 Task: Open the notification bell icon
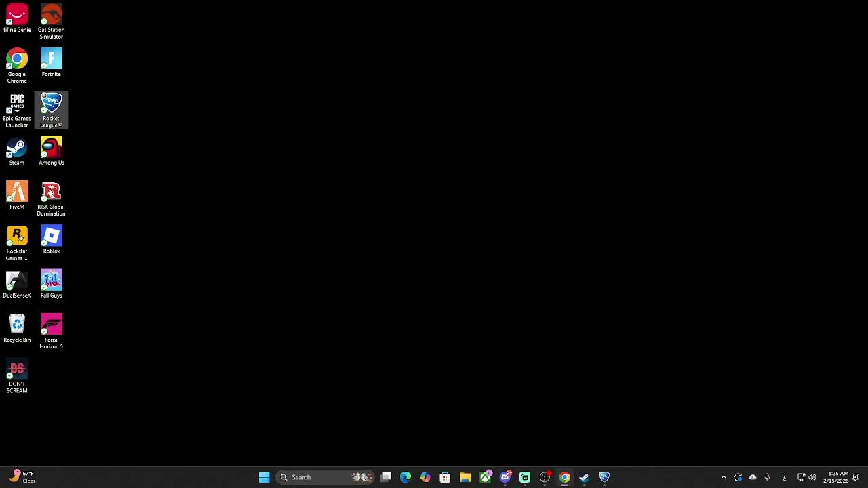pos(856,477)
